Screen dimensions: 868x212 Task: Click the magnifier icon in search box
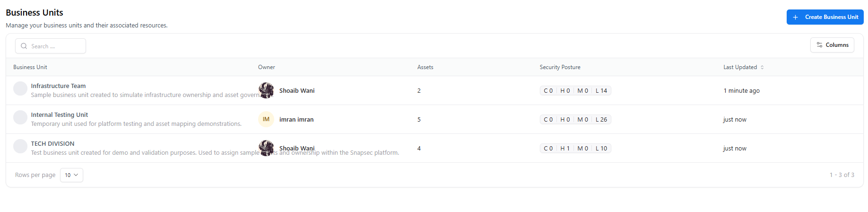(x=24, y=46)
